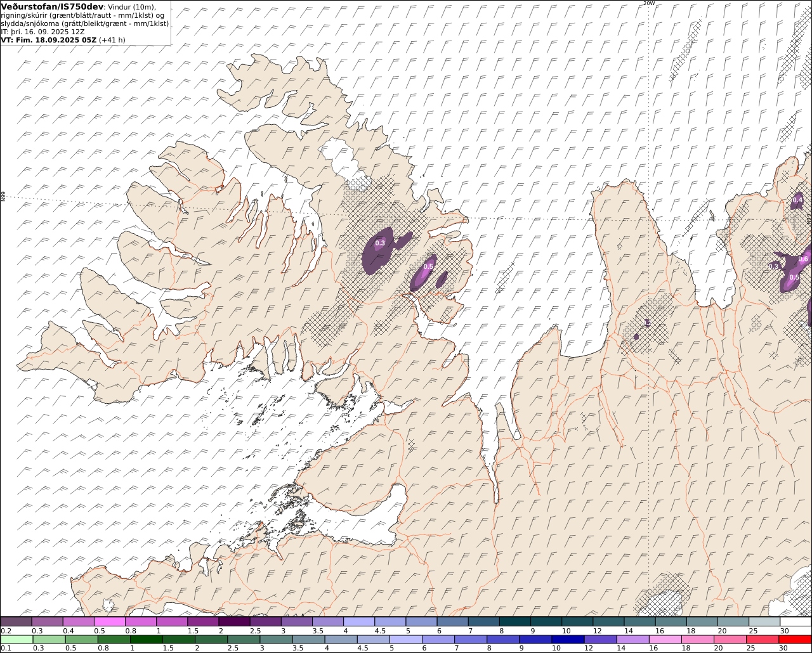Select the pale periwinkle 5 swatch in rain scale
812x653 pixels.
[405, 639]
